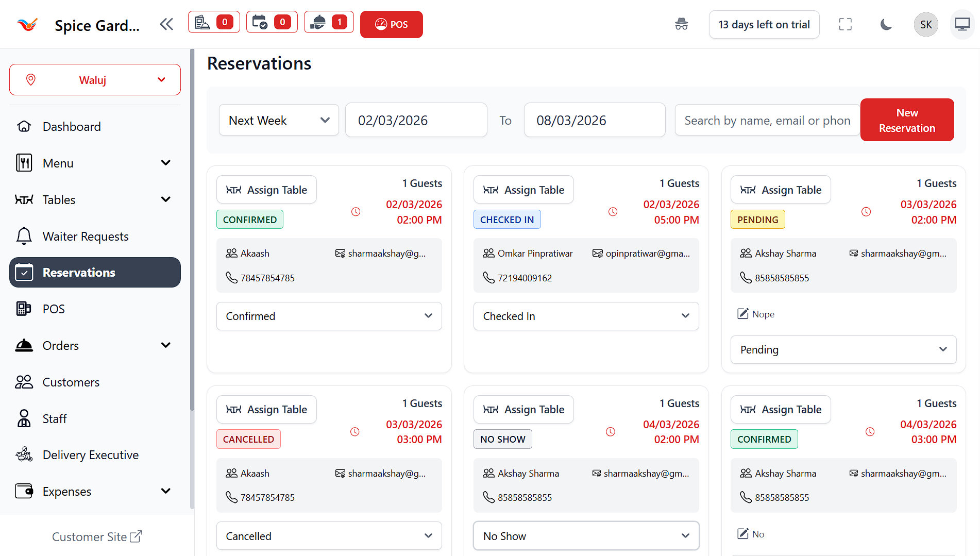Open the Dashboard from the sidebar

point(71,126)
